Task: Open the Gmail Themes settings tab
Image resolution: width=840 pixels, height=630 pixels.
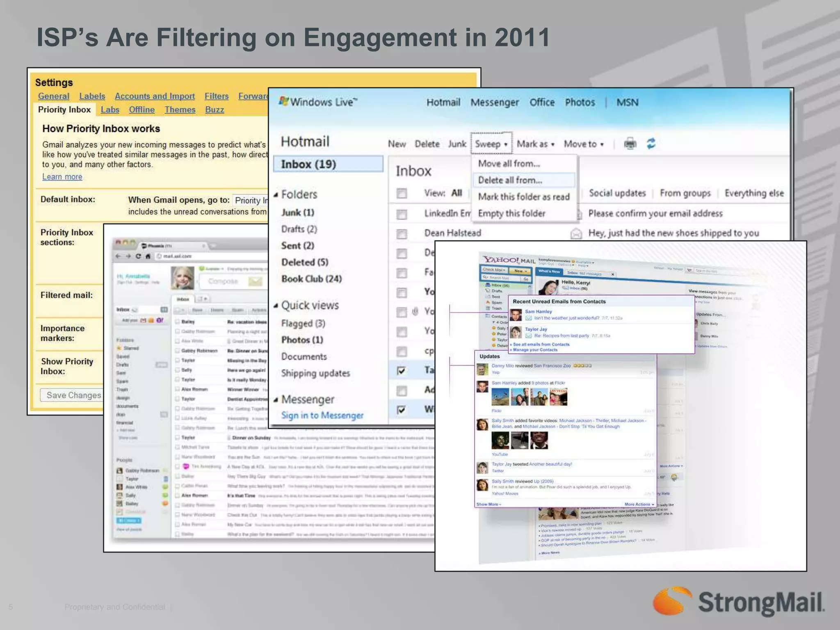Action: 180,110
